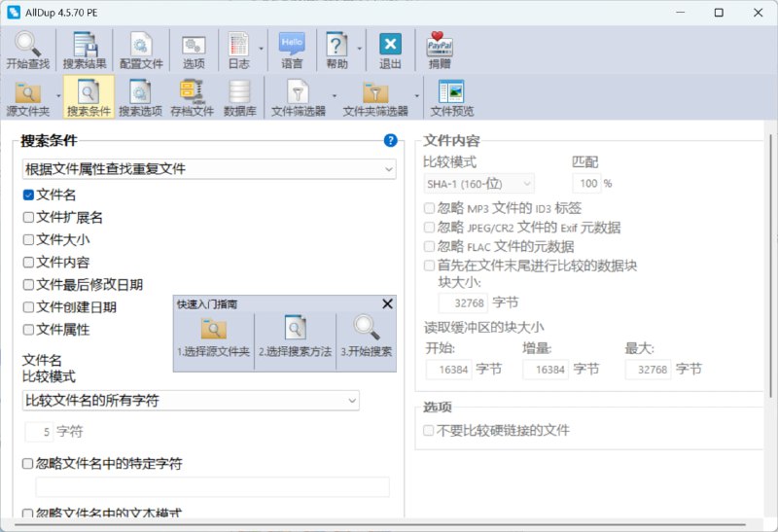
Task: Expand 根据文件属性查找重复文件 dropdown
Action: point(209,168)
